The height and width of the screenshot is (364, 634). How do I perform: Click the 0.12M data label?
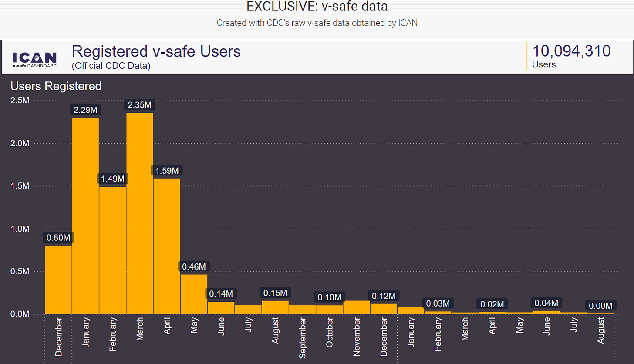click(384, 296)
